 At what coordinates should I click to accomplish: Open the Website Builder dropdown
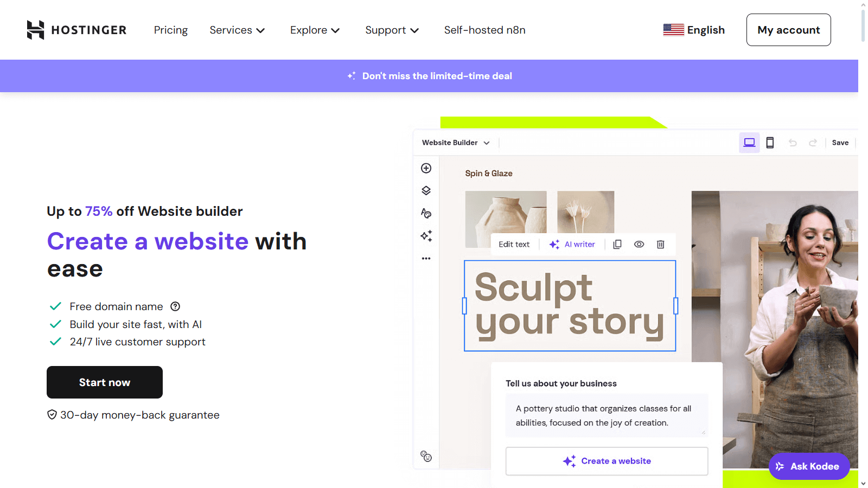click(x=456, y=143)
